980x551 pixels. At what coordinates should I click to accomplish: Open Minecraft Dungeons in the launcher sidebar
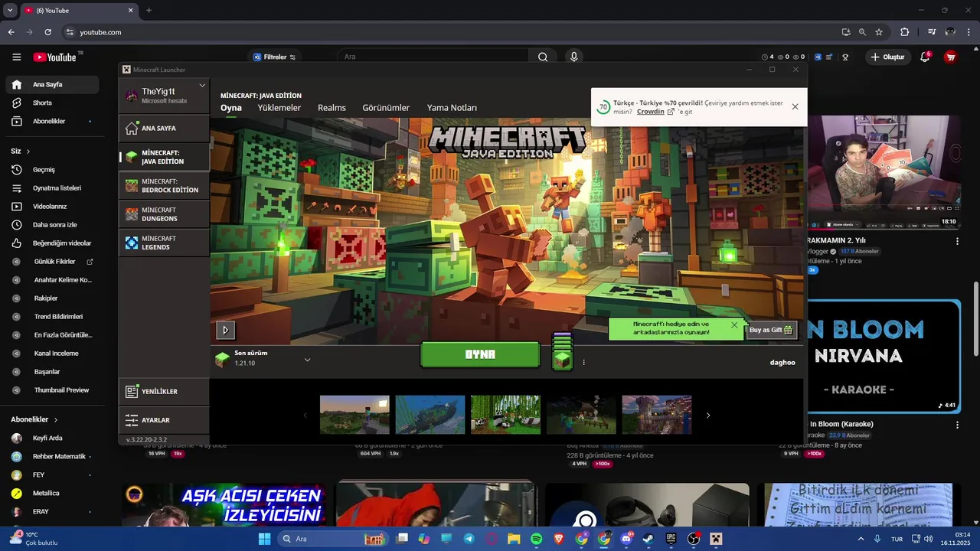point(164,214)
